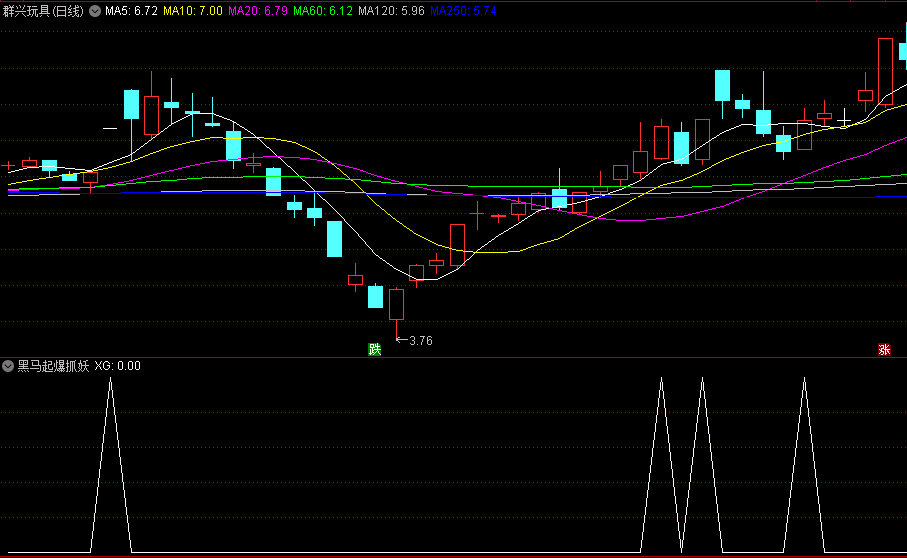
Task: Select the green MA60: 6.12 label
Action: [x=324, y=11]
